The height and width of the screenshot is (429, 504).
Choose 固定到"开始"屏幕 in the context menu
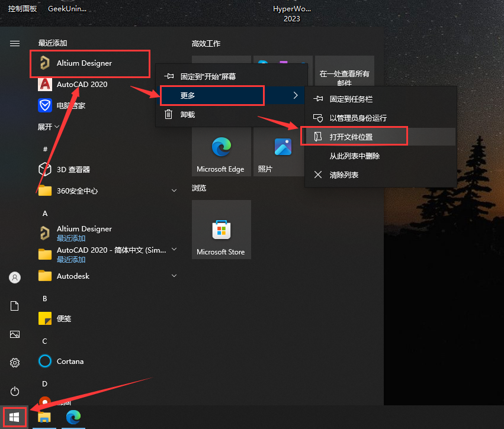click(232, 76)
